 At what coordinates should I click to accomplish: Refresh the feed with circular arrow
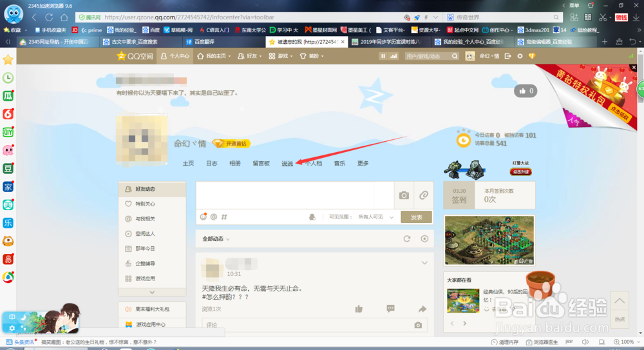pyautogui.click(x=406, y=238)
